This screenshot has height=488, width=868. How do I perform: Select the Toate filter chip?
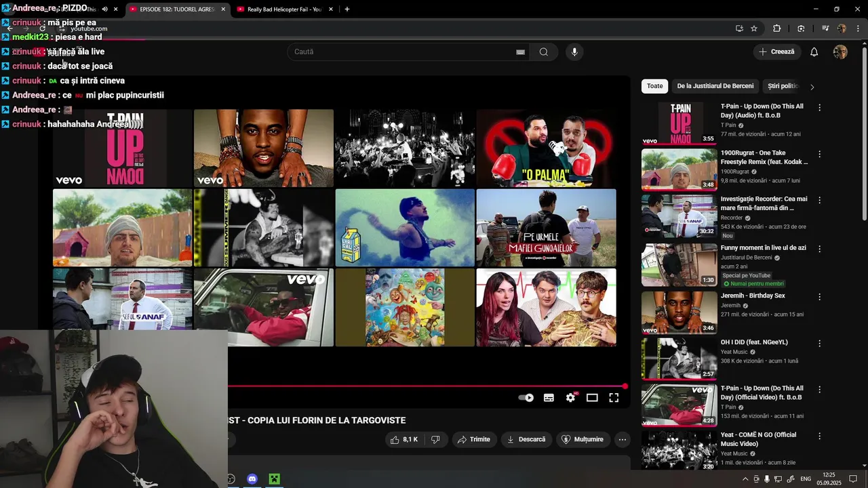click(654, 86)
